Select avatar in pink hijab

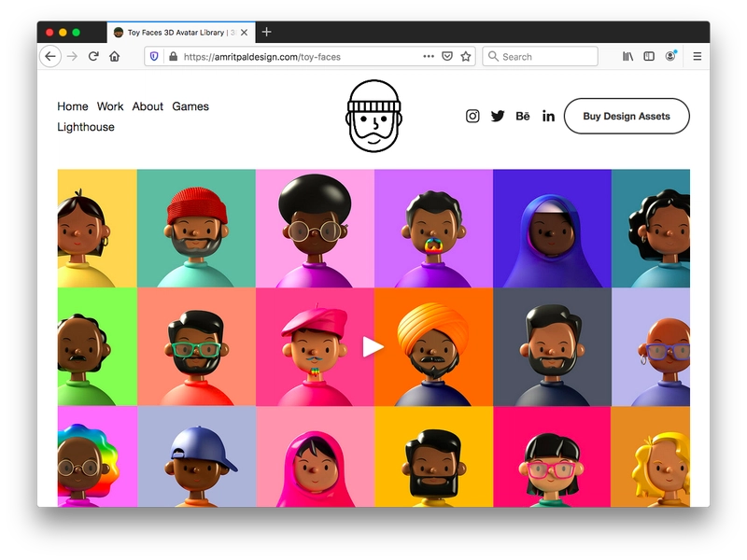point(315,456)
